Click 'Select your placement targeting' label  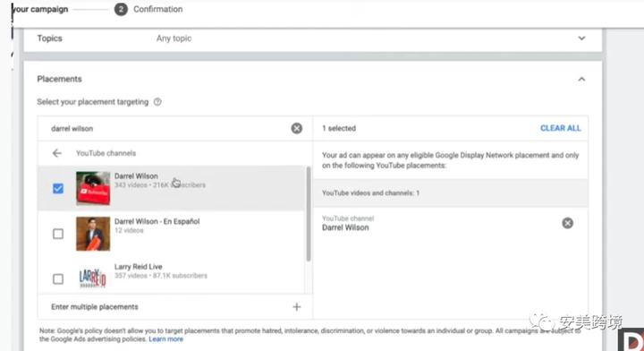(x=93, y=102)
